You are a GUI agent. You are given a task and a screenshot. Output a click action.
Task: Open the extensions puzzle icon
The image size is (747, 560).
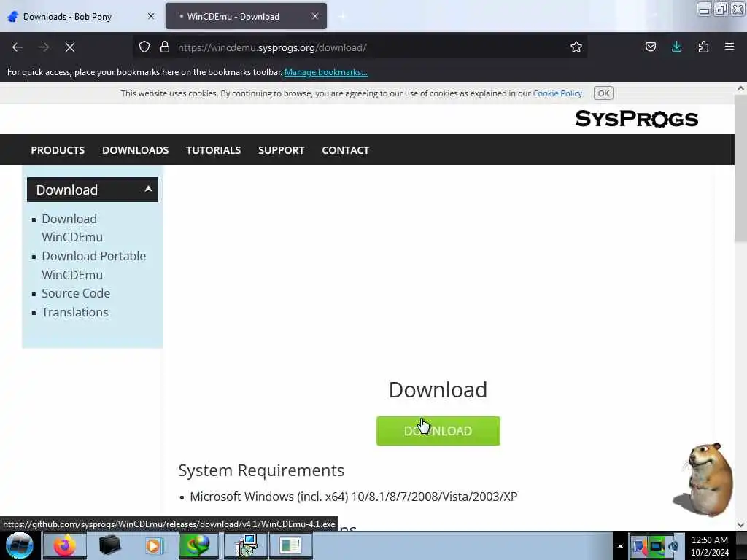(703, 47)
